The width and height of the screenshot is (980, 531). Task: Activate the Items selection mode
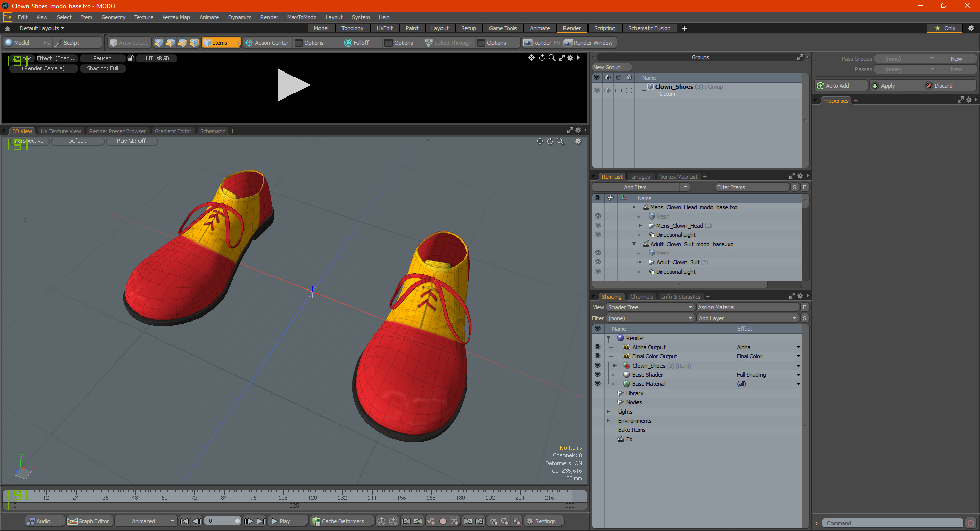220,43
